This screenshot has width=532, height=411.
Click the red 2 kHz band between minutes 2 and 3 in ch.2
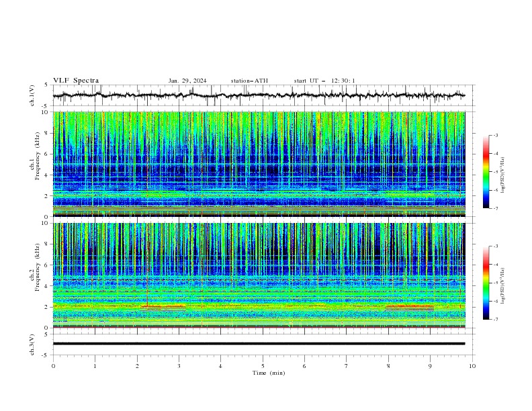click(x=163, y=306)
